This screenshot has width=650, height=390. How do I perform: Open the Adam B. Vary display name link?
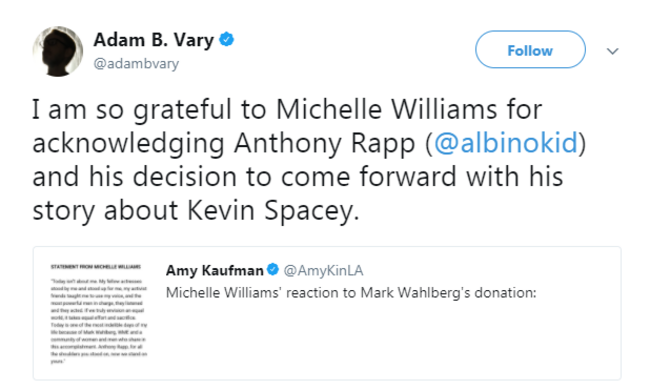point(153,40)
